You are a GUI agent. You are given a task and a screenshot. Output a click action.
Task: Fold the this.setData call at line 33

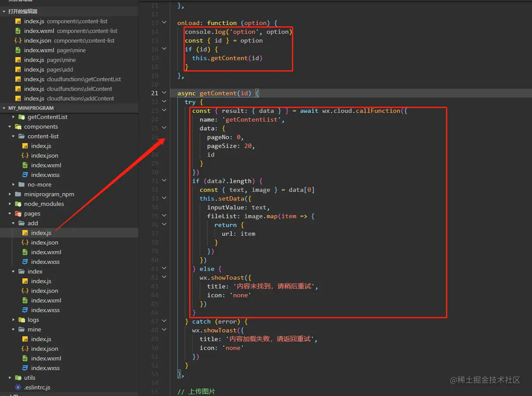[164, 198]
